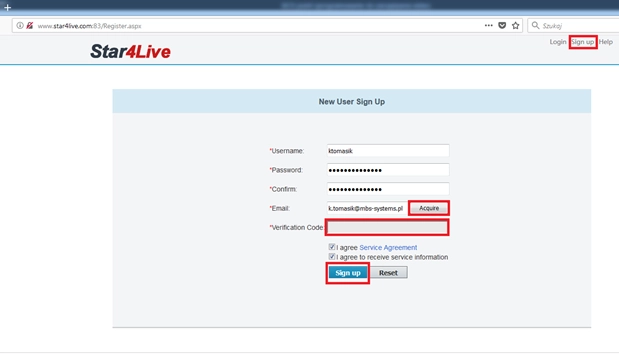Viewport: 619px width, 361px height.
Task: Click into the Verification Code field
Action: (387, 228)
